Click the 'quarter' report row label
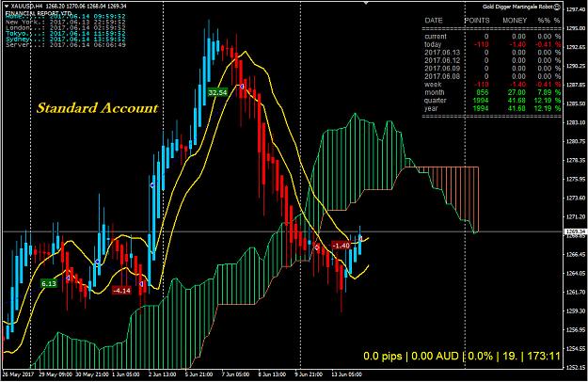The height and width of the screenshot is (382, 588). coord(436,101)
